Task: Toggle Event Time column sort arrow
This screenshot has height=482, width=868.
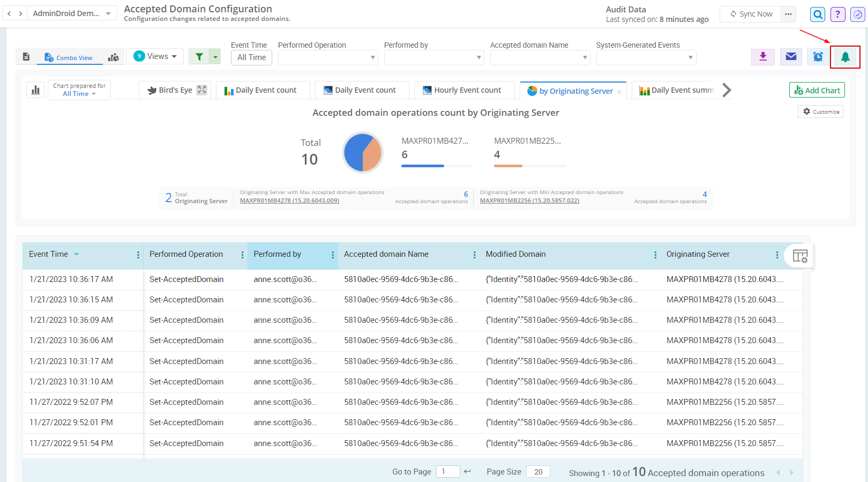Action: pyautogui.click(x=77, y=254)
